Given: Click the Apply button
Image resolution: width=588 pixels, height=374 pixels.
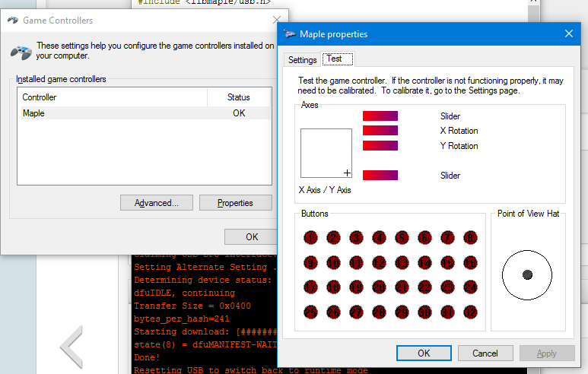Looking at the screenshot, I should [x=547, y=353].
